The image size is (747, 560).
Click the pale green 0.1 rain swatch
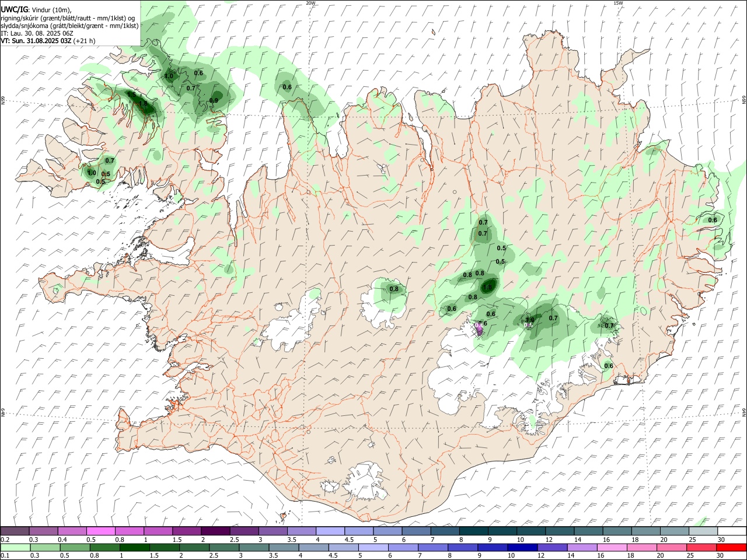coord(15,548)
